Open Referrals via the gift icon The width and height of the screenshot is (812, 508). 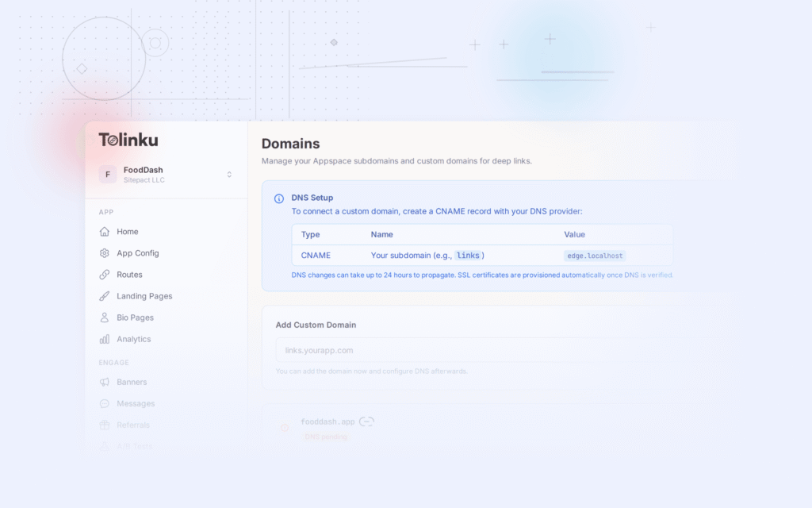pos(106,425)
